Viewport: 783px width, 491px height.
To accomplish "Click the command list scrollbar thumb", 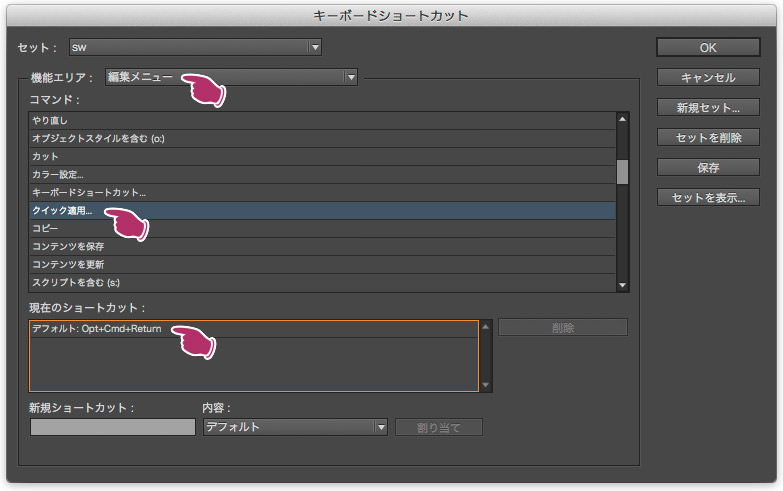I will tap(622, 172).
